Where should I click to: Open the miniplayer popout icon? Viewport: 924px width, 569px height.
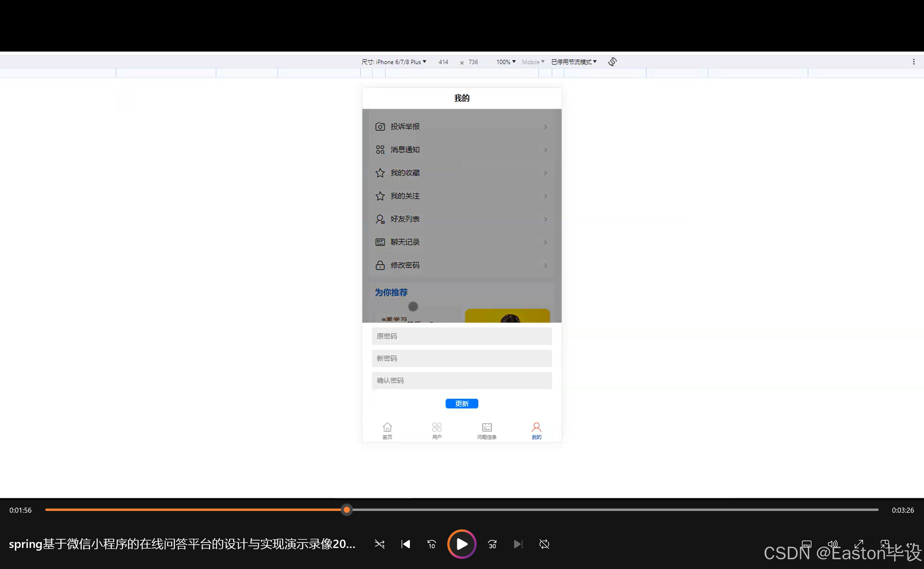click(x=885, y=544)
